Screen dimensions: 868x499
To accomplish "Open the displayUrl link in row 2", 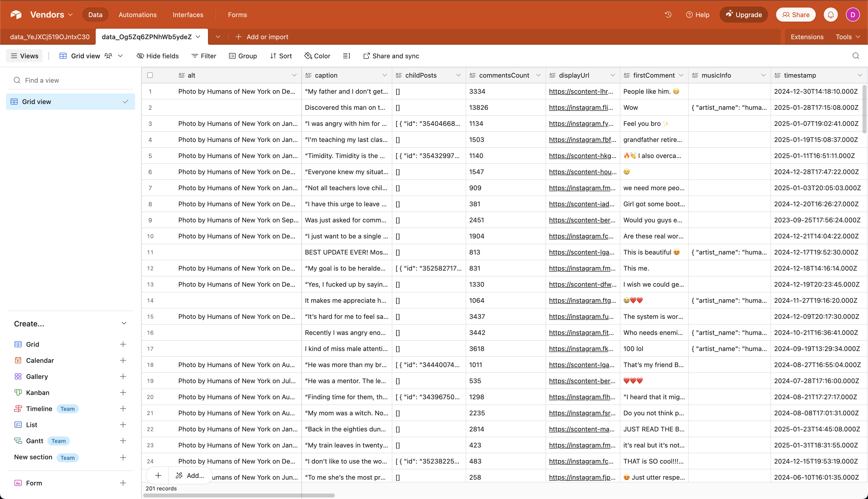I will [x=581, y=107].
